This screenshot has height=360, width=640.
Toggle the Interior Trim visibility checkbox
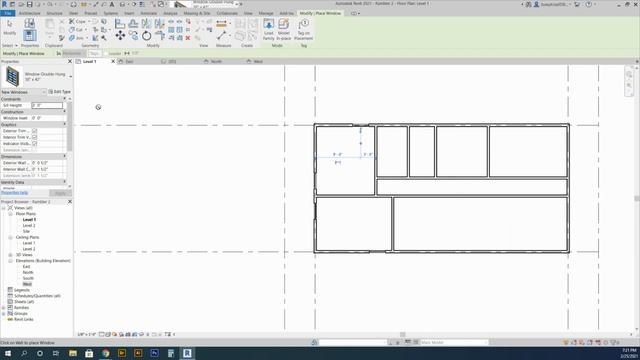coord(34,138)
